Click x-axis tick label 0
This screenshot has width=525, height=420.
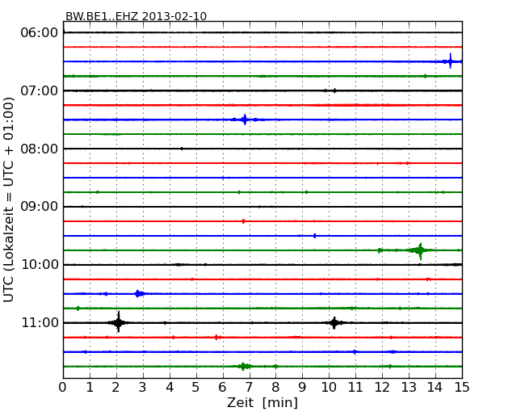(x=63, y=387)
